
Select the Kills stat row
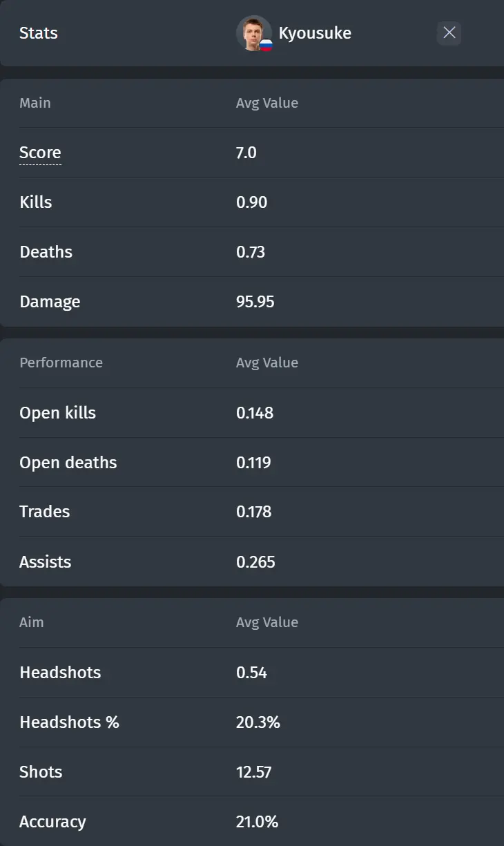pos(252,202)
